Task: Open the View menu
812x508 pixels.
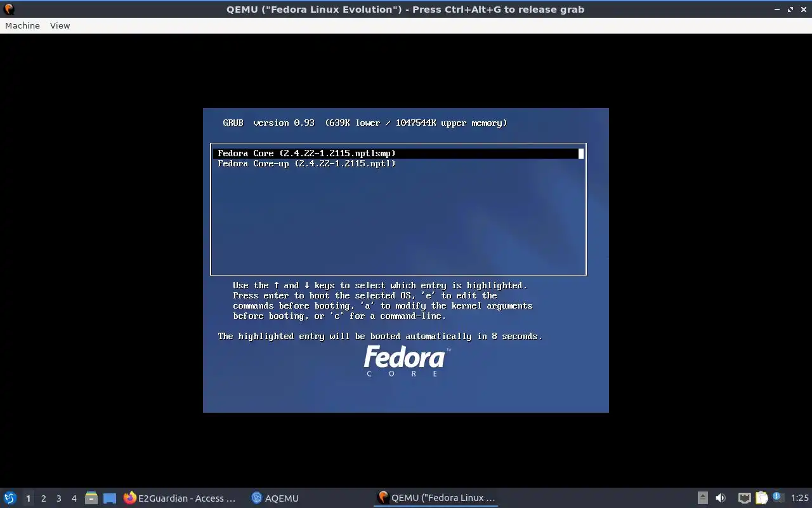Action: [60, 25]
